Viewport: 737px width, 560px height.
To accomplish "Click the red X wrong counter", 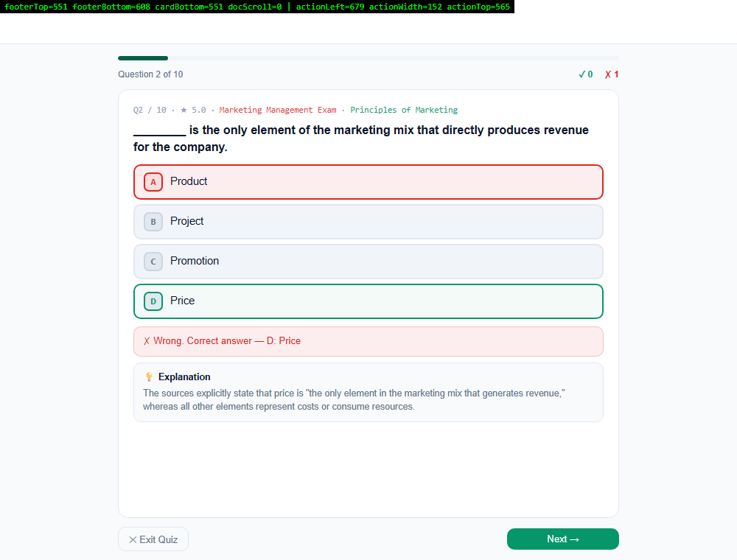I will pos(612,74).
